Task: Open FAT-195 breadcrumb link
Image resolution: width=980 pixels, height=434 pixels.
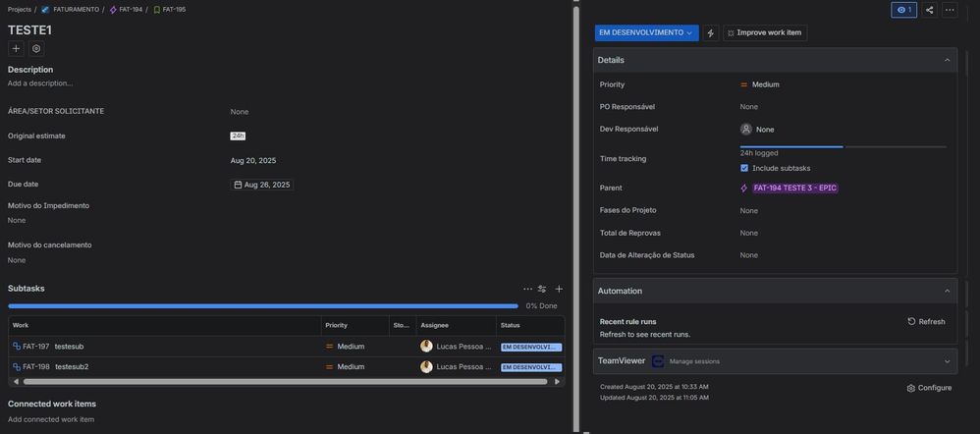Action: click(174, 10)
